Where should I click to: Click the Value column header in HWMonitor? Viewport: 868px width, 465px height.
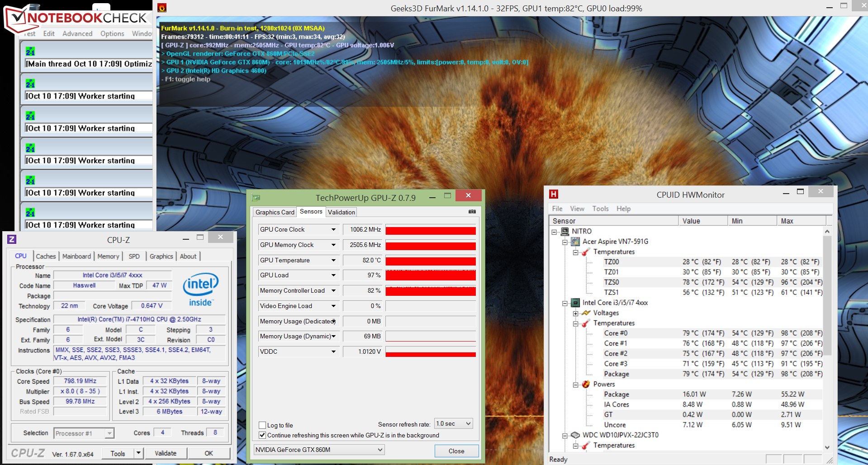[x=703, y=221]
